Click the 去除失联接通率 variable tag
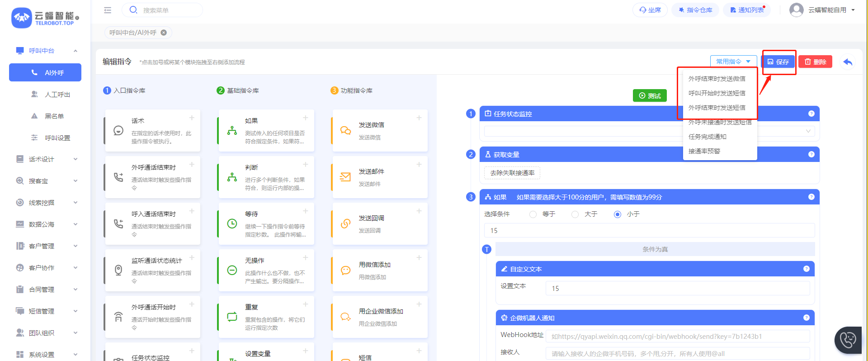Image resolution: width=868 pixels, height=361 pixels. [x=512, y=173]
